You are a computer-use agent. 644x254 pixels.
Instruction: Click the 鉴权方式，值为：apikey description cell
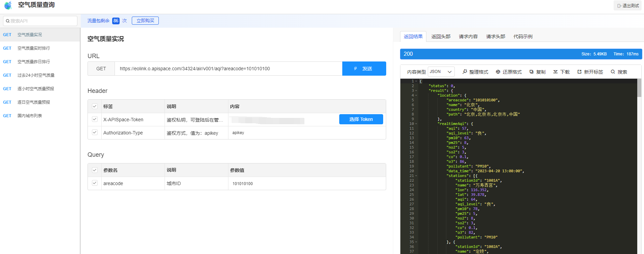tap(196, 133)
